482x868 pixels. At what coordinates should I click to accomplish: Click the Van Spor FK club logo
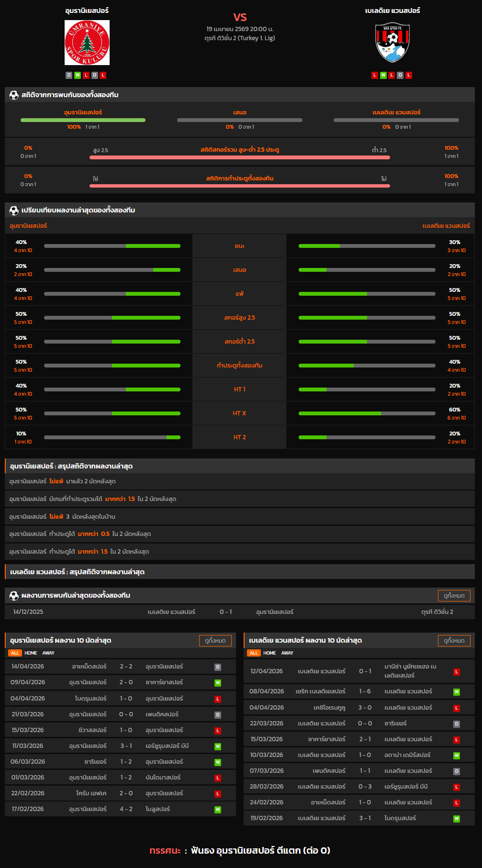pos(392,43)
